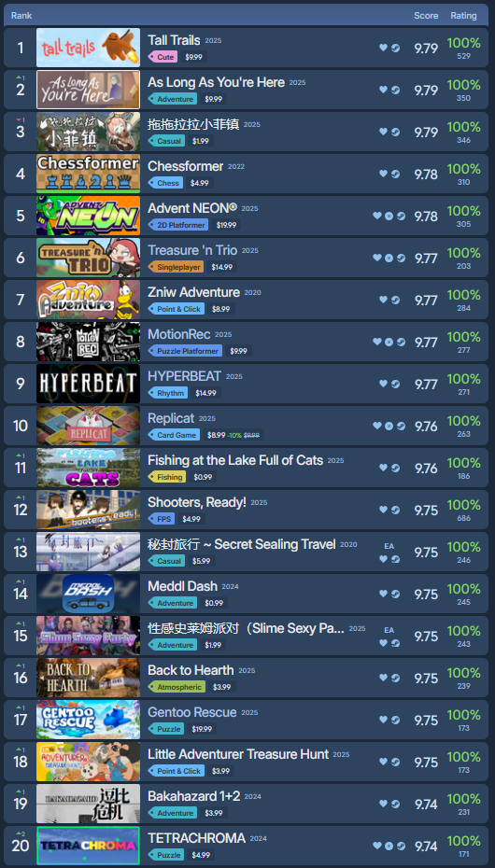Click the heart icon for MotionRec
Image resolution: width=495 pixels, height=868 pixels.
(377, 342)
